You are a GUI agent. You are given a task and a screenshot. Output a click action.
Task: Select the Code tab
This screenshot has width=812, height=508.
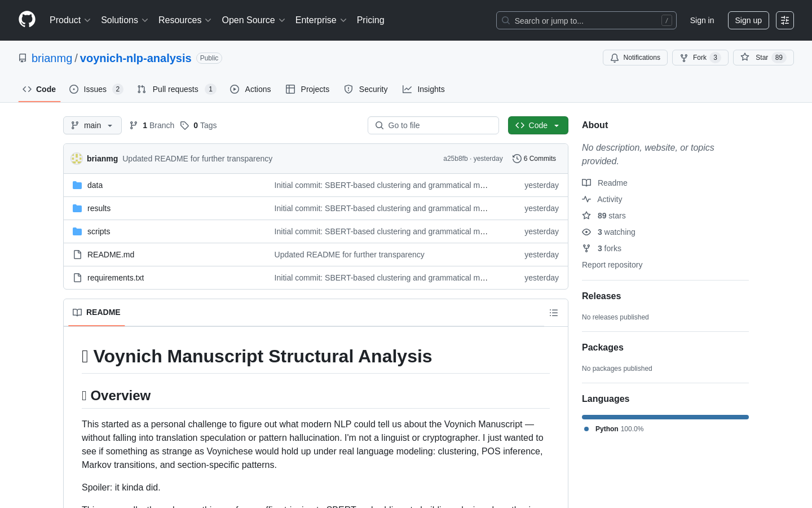(x=39, y=89)
